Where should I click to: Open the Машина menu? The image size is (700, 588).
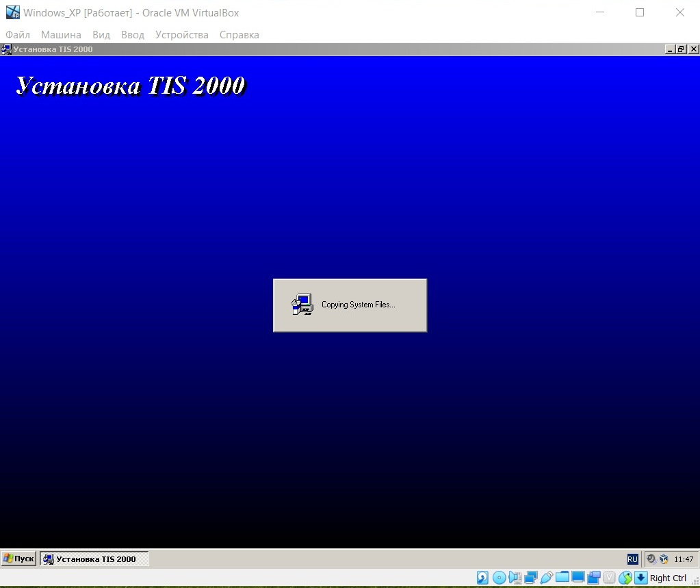click(x=61, y=35)
